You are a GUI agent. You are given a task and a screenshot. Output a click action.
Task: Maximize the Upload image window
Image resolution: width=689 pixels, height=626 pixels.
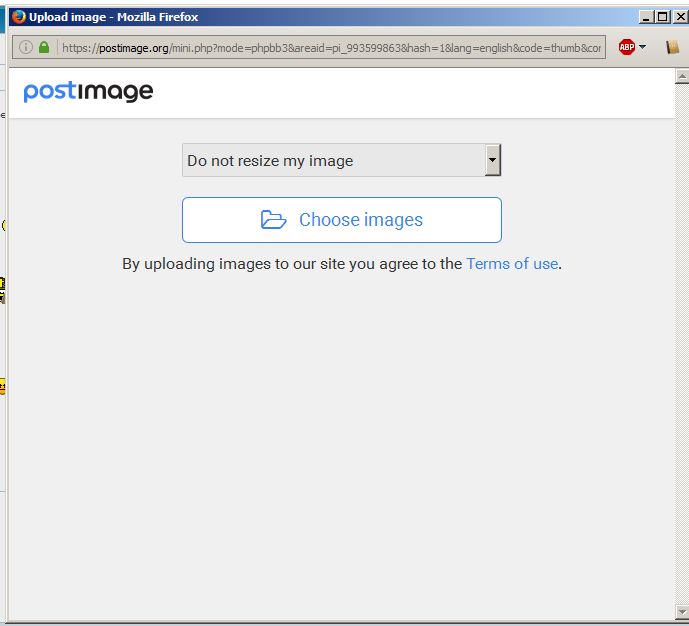pyautogui.click(x=662, y=17)
